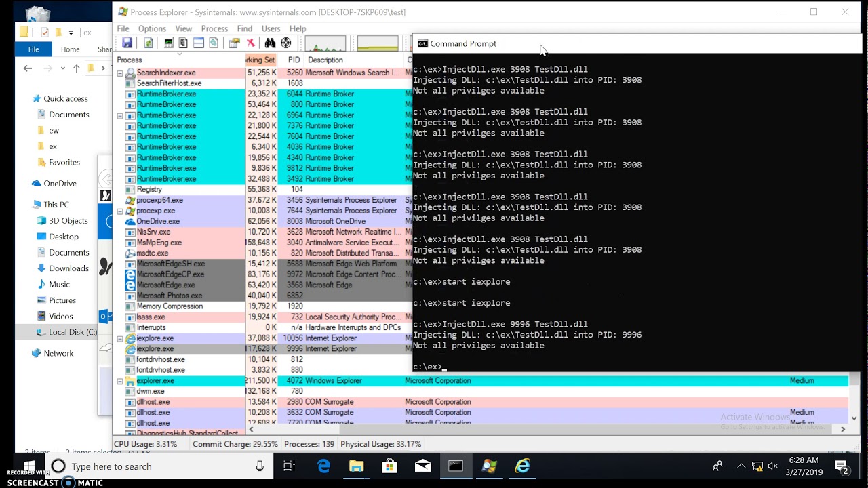Open the File menu in Process Explorer
868x488 pixels.
[x=123, y=28]
